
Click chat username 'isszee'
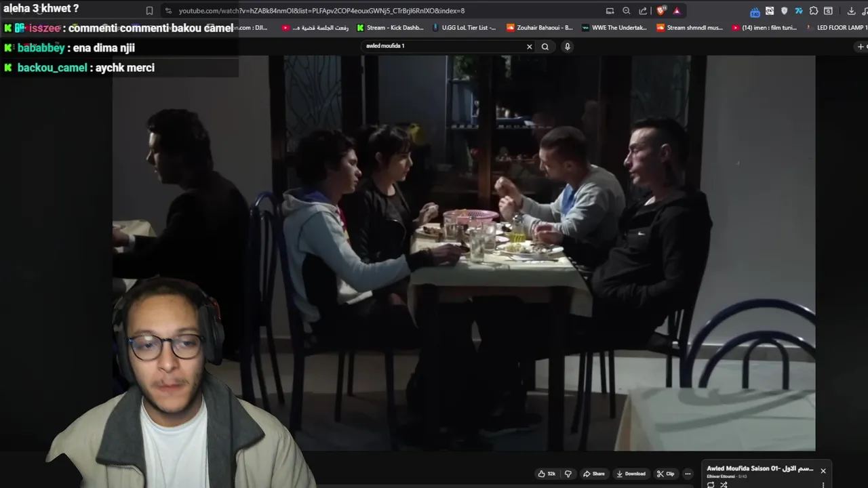pyautogui.click(x=45, y=28)
